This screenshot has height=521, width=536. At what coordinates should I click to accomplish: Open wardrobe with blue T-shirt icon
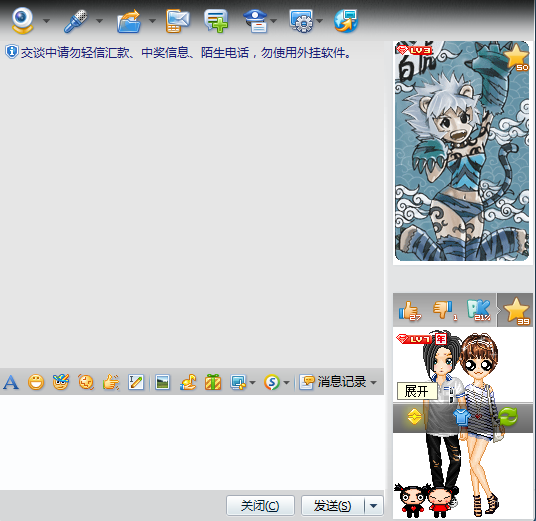461,417
